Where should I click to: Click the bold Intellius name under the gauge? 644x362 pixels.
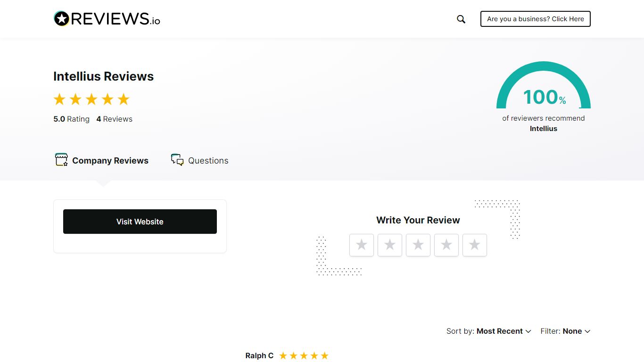pos(544,129)
